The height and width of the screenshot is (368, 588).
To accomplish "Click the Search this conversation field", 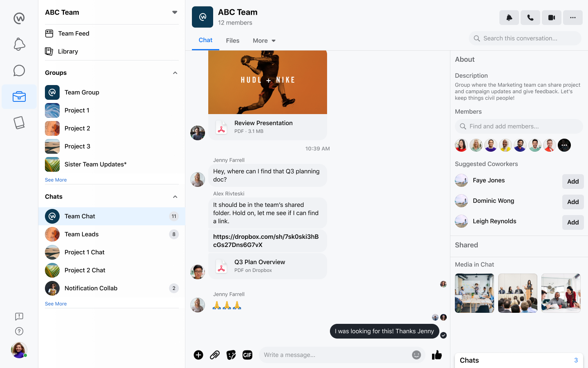I will [525, 38].
